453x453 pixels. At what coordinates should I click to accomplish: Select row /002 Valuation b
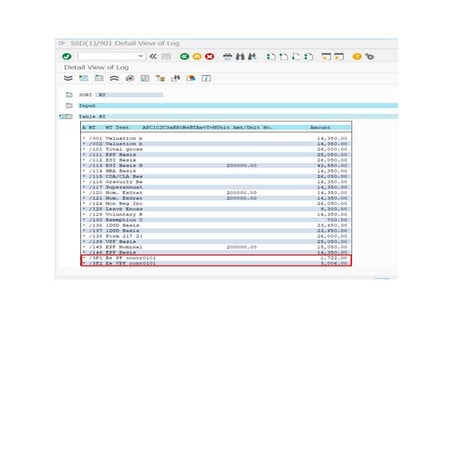[216, 144]
